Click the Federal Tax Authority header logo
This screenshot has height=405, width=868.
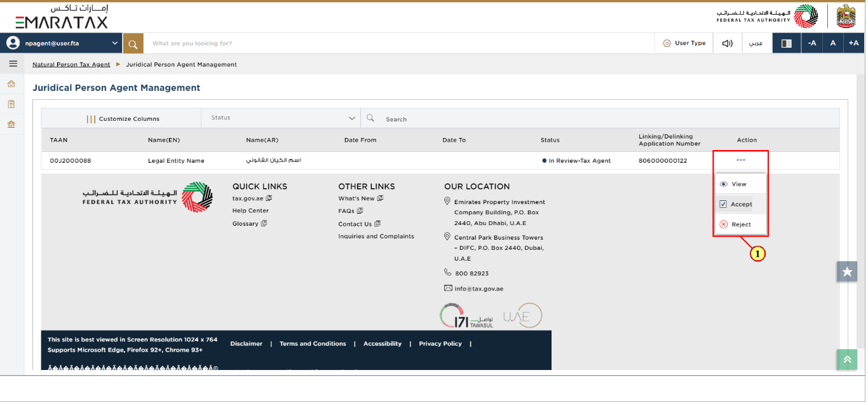click(768, 16)
